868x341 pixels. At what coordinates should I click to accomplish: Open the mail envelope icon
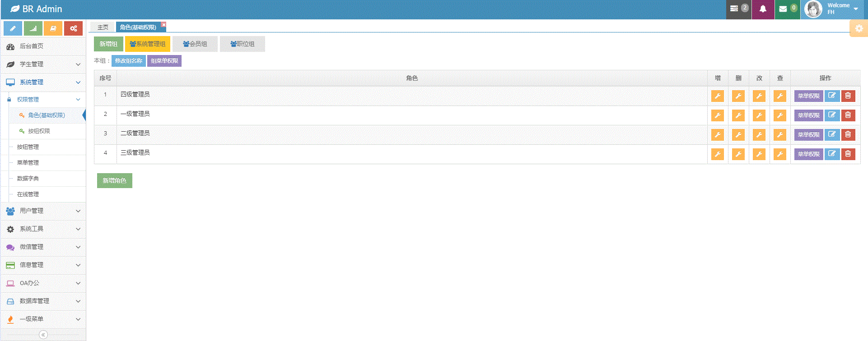pyautogui.click(x=787, y=9)
